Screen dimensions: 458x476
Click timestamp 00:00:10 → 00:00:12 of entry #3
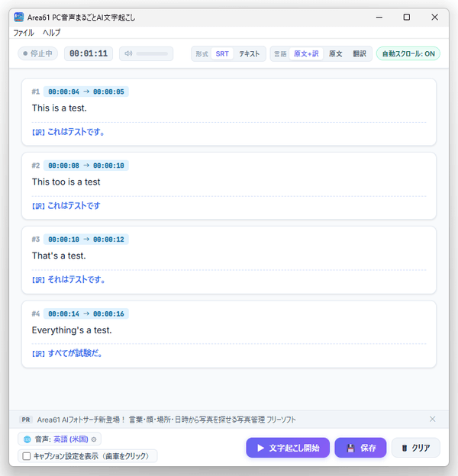86,240
